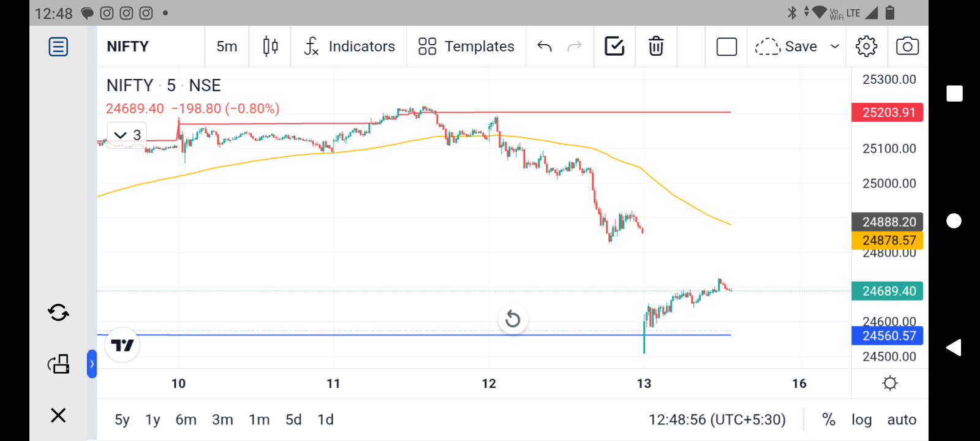
Task: Open the candlestick chart style selector
Action: [270, 47]
